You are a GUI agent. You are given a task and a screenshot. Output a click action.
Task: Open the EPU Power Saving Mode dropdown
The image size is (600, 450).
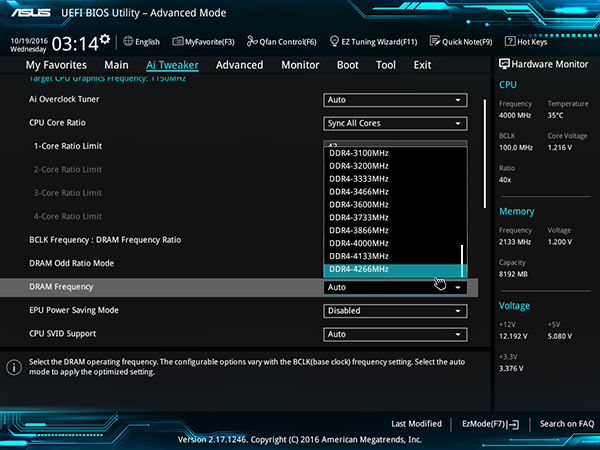pyautogui.click(x=395, y=311)
